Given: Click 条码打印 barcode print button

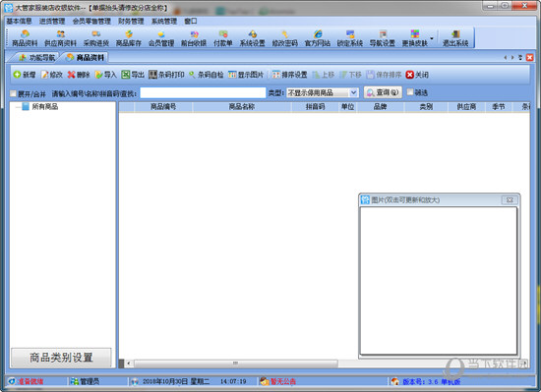Looking at the screenshot, I should pyautogui.click(x=166, y=75).
